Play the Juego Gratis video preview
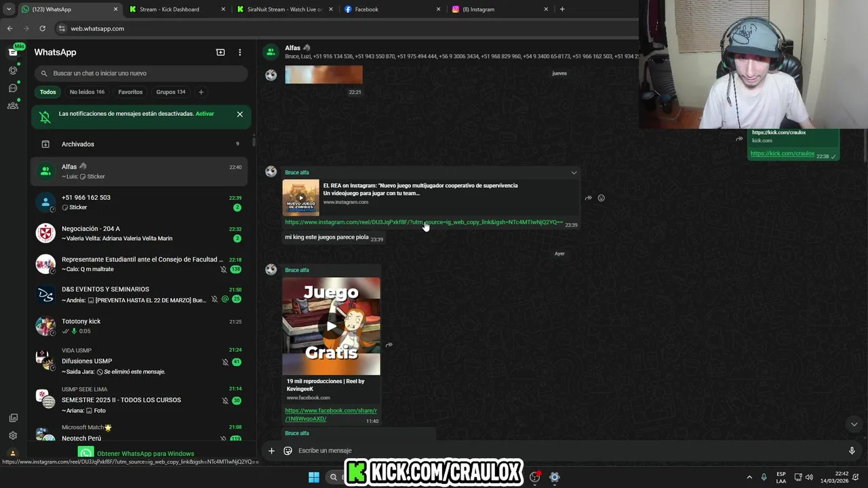This screenshot has width=868, height=488. tap(332, 326)
